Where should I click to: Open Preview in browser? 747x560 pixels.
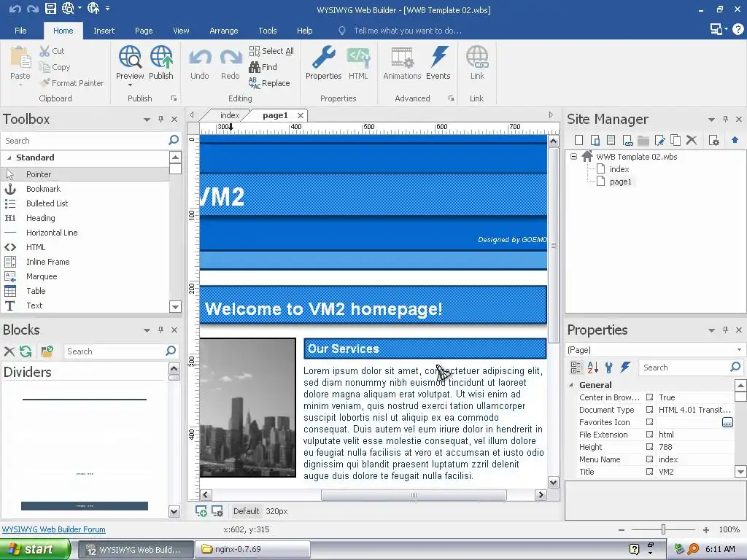(x=130, y=57)
